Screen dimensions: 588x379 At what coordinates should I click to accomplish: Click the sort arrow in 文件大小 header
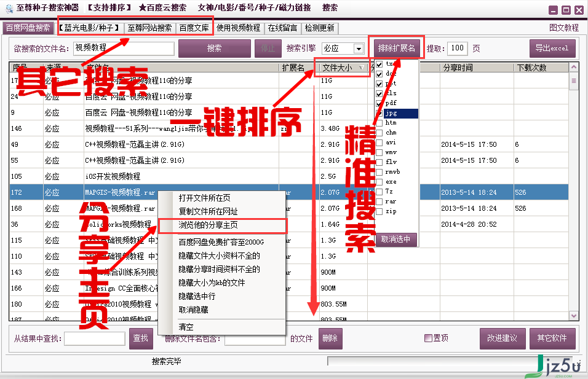coord(362,68)
